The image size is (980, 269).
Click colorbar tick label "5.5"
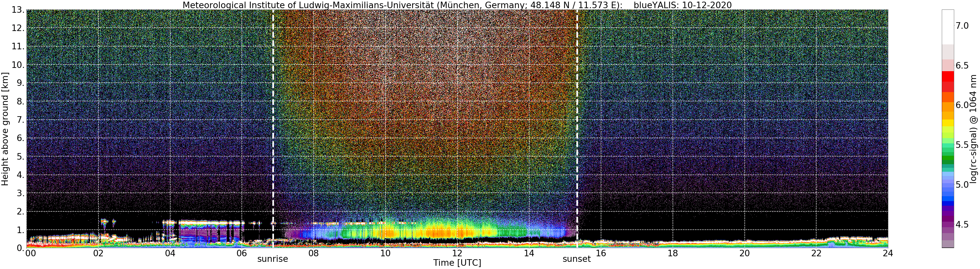click(x=961, y=145)
